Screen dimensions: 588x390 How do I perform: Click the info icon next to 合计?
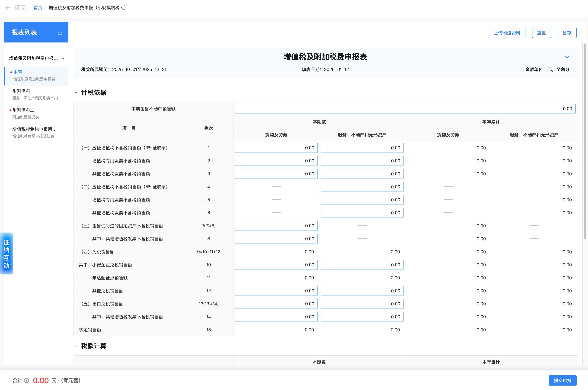pyautogui.click(x=27, y=380)
